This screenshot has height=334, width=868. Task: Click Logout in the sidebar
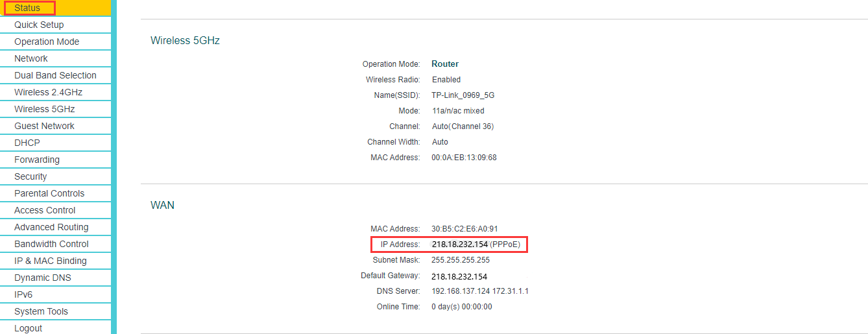point(55,328)
